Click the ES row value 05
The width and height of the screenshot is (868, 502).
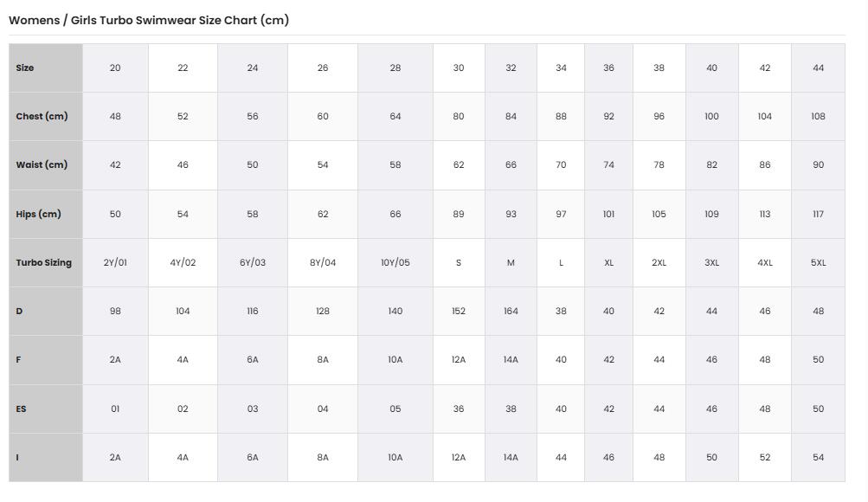click(395, 409)
